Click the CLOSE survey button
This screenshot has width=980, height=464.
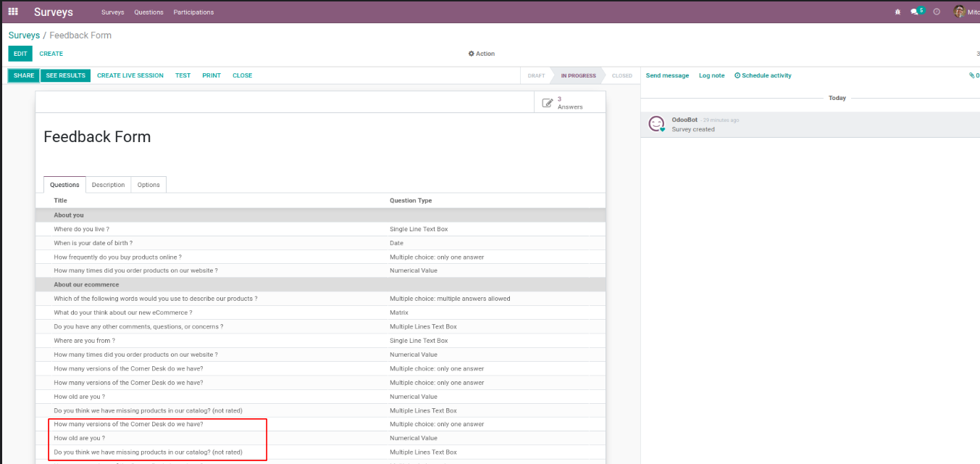pos(242,75)
